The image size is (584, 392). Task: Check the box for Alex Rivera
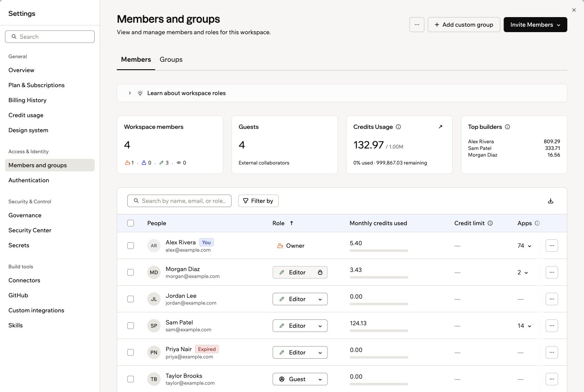(x=131, y=246)
